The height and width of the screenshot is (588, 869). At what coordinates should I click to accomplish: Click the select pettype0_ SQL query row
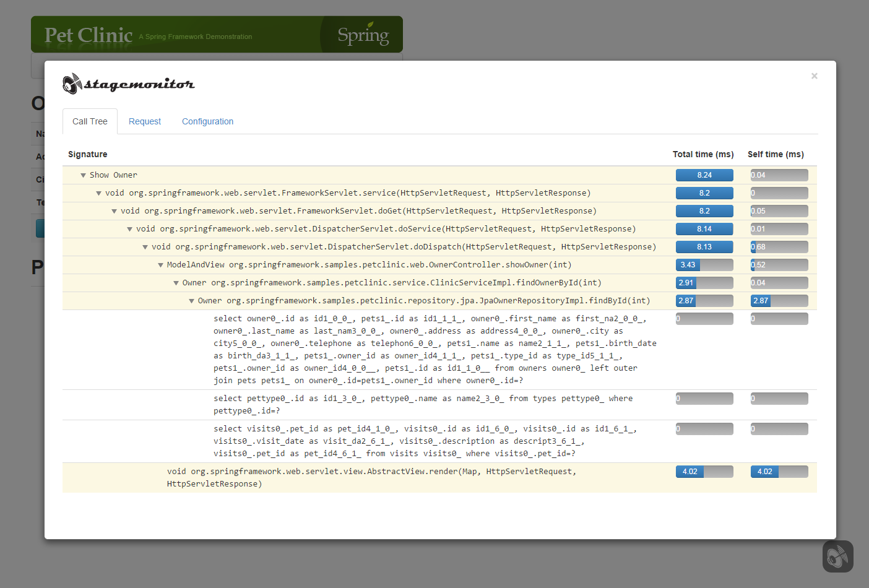click(439, 405)
